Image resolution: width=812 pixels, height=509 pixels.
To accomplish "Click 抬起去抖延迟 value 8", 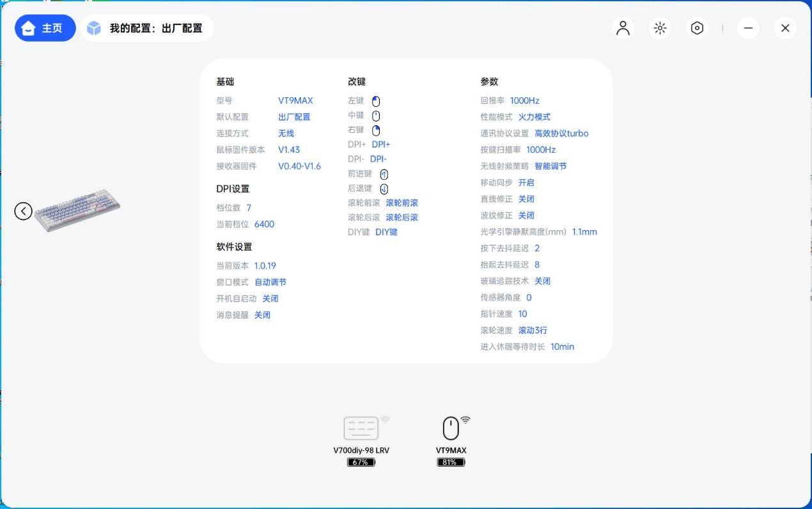I will coord(537,265).
